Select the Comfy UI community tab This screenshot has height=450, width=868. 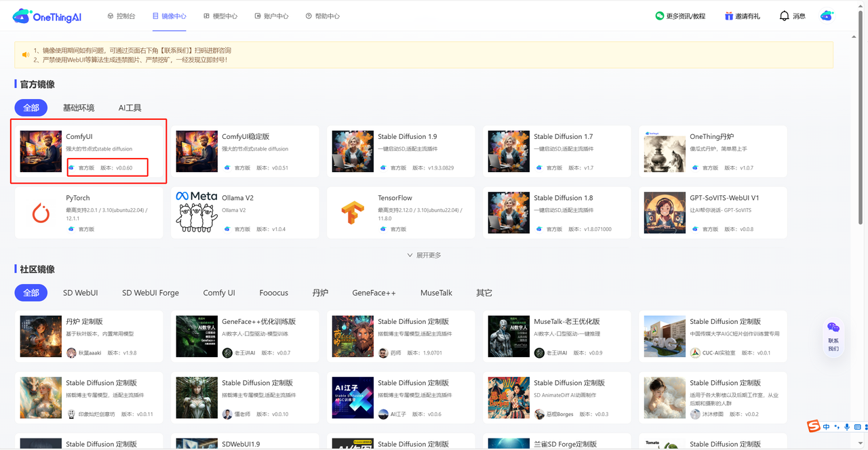click(219, 293)
